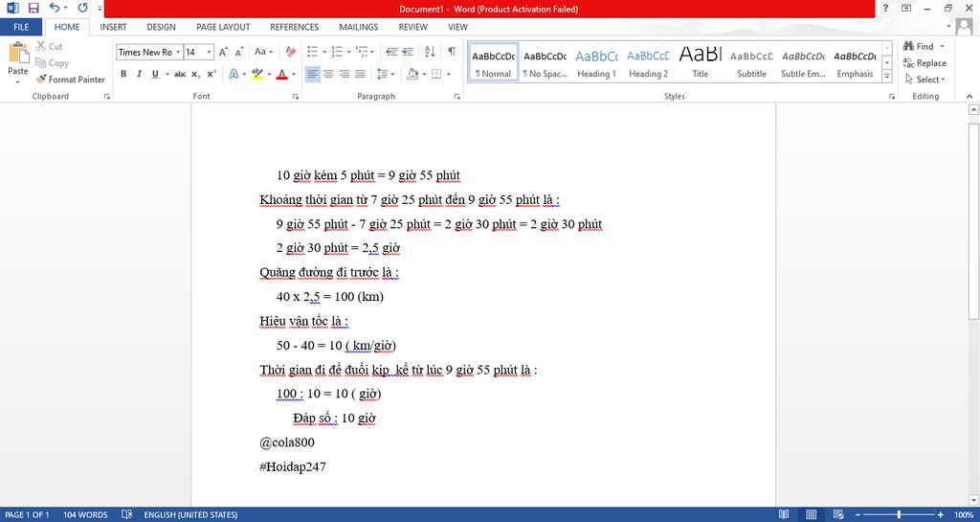Apply the Normal style
The height and width of the screenshot is (522, 980).
[493, 62]
